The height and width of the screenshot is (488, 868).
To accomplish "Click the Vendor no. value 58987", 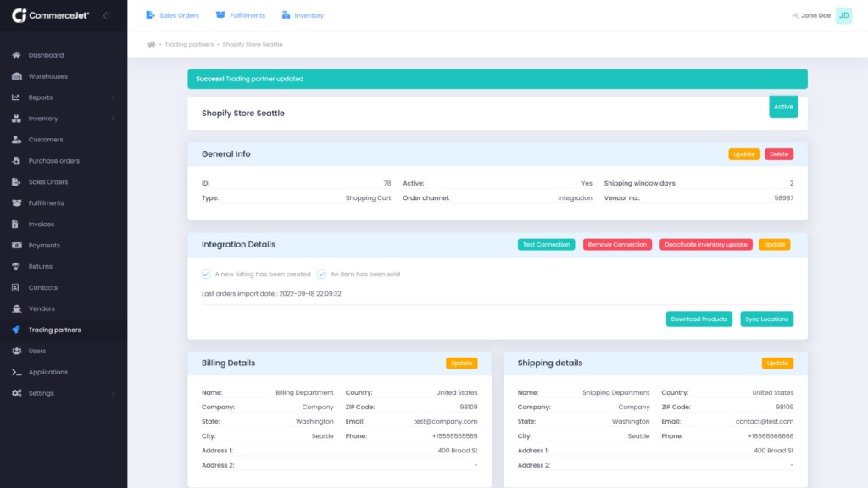I will [x=784, y=198].
